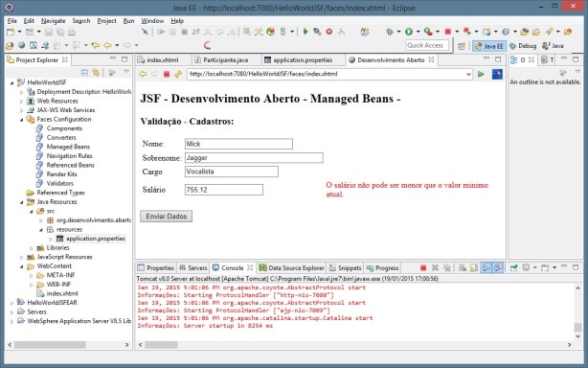The height and width of the screenshot is (368, 588).
Task: Click the Save icon in main toolbar
Action: 49,32
